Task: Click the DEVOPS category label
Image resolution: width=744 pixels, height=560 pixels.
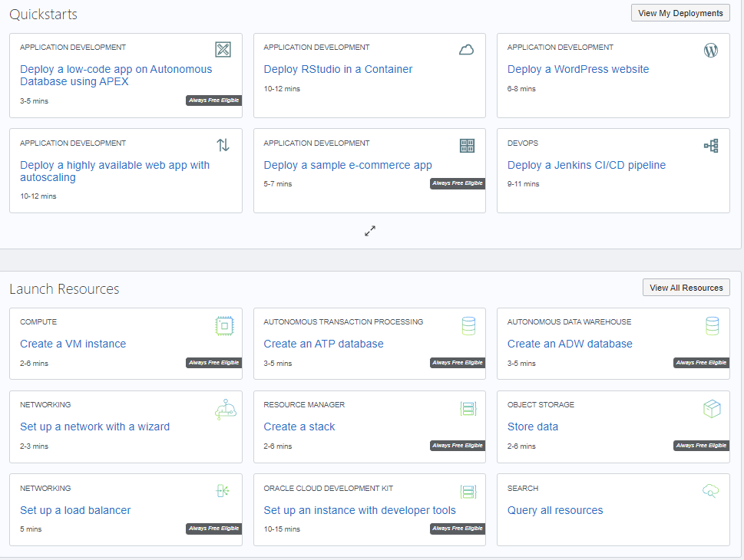Action: pyautogui.click(x=523, y=143)
